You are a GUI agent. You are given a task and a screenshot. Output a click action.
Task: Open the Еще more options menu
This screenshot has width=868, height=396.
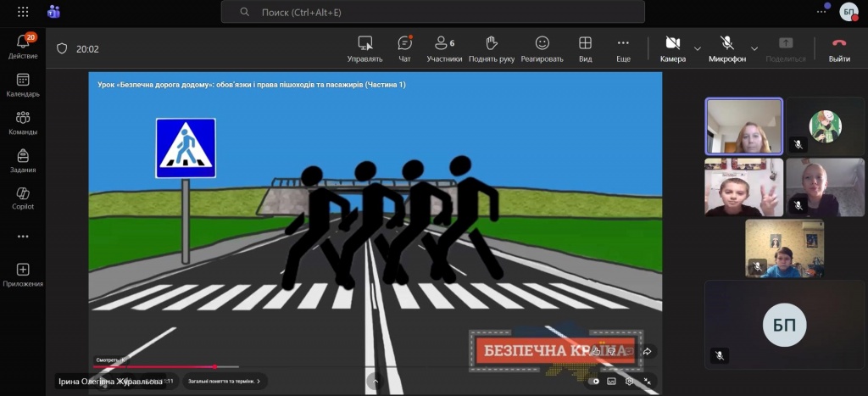(623, 48)
